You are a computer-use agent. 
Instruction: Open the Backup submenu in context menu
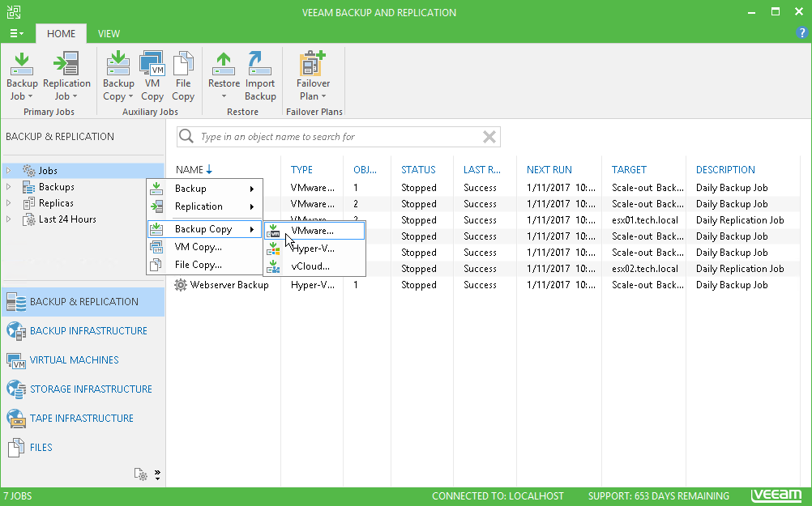204,189
